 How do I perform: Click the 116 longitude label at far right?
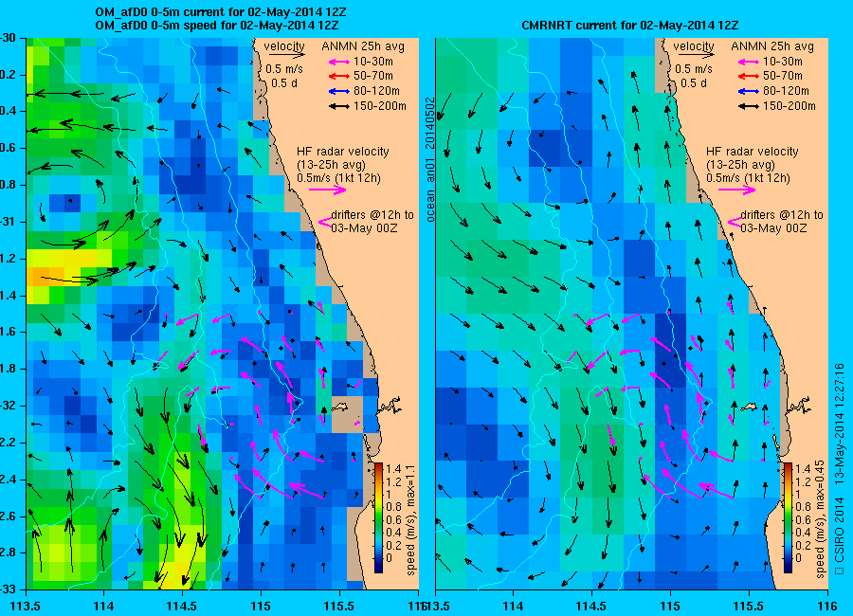pos(827,607)
